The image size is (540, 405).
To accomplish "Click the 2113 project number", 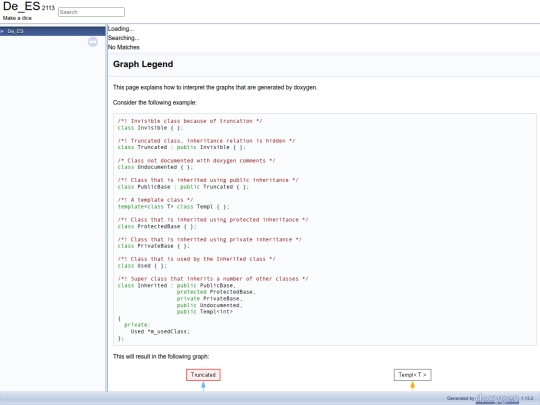I will tap(48, 8).
